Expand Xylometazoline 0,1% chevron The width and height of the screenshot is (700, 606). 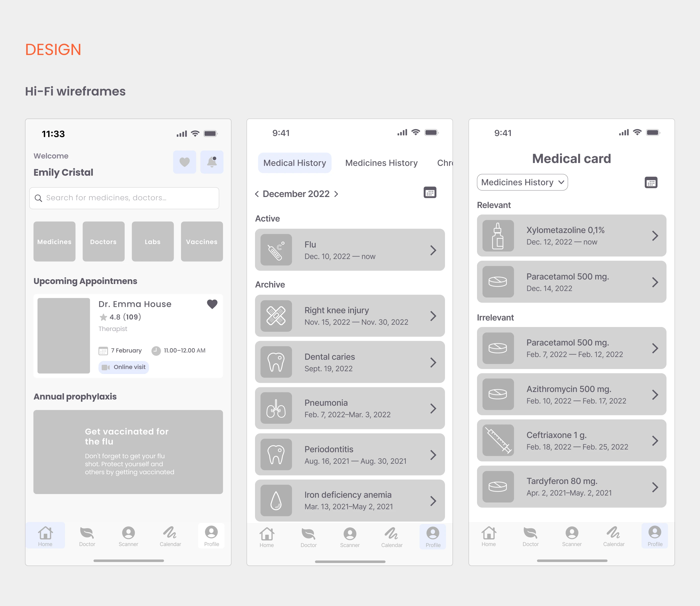pyautogui.click(x=655, y=236)
